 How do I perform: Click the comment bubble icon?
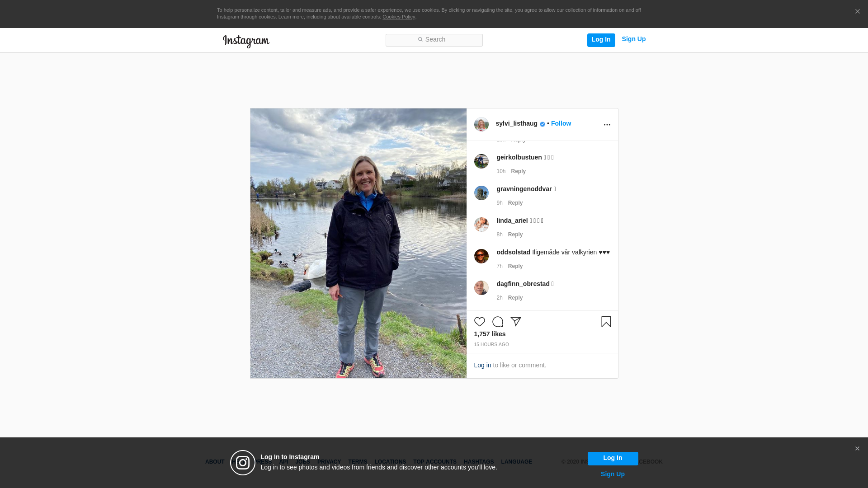pos(498,322)
